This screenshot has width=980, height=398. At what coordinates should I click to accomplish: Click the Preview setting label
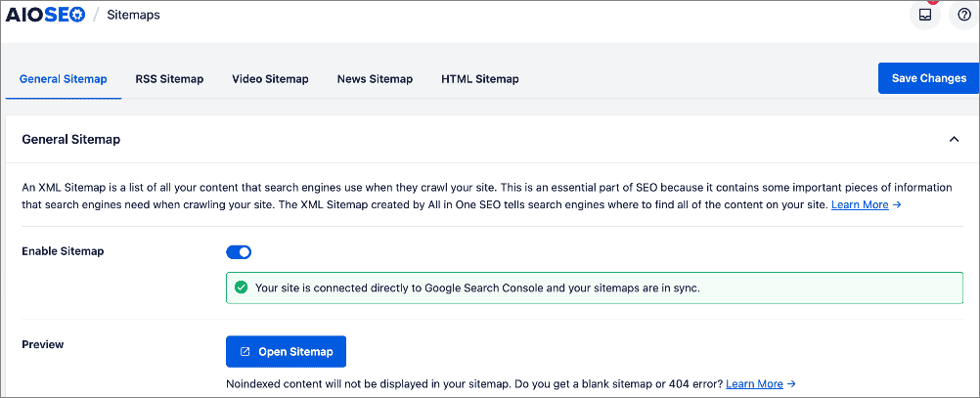(43, 344)
